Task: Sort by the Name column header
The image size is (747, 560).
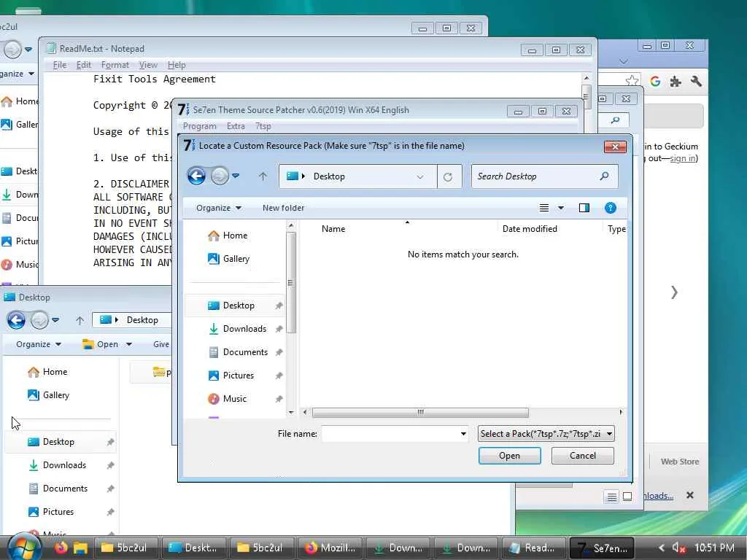Action: (333, 228)
